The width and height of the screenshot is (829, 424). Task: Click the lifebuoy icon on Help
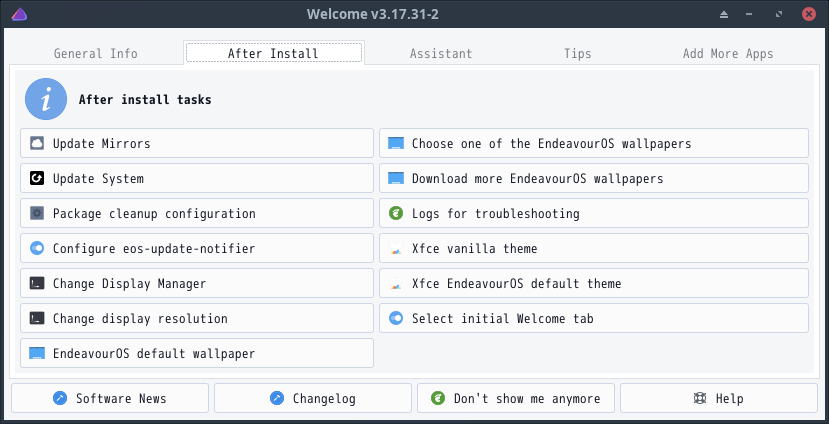click(700, 398)
